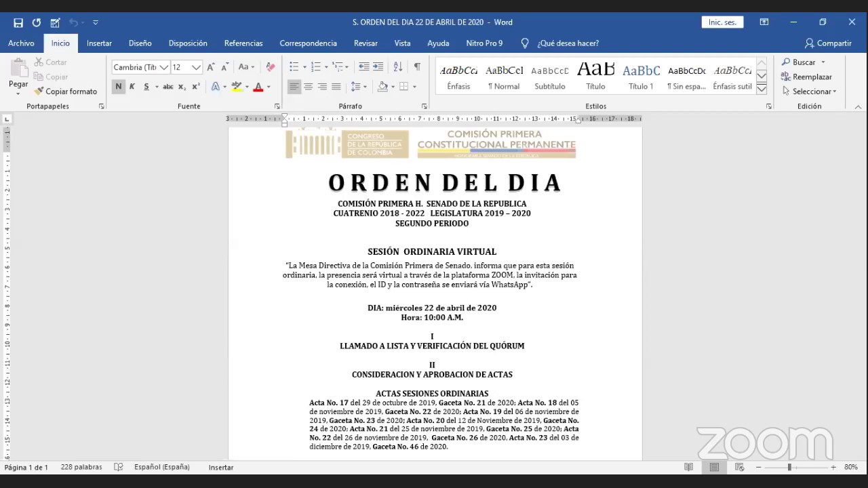The image size is (868, 488).
Task: Toggle bold (N) formatting
Action: 118,87
